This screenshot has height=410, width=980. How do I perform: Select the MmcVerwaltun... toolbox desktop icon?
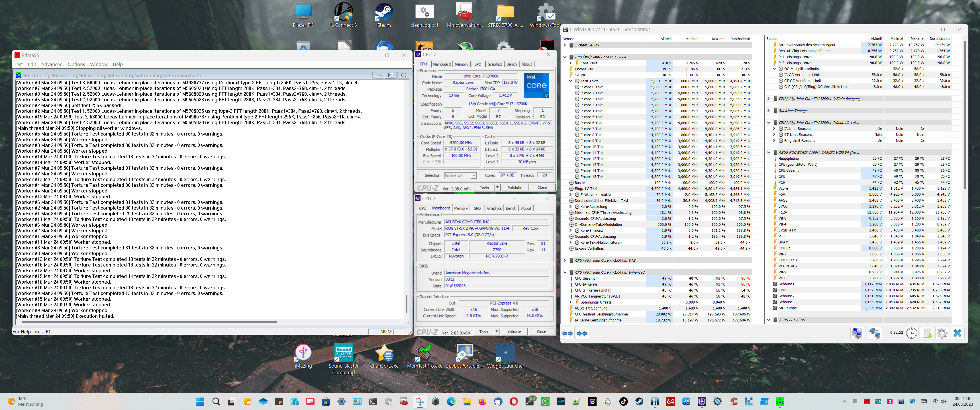465,15
